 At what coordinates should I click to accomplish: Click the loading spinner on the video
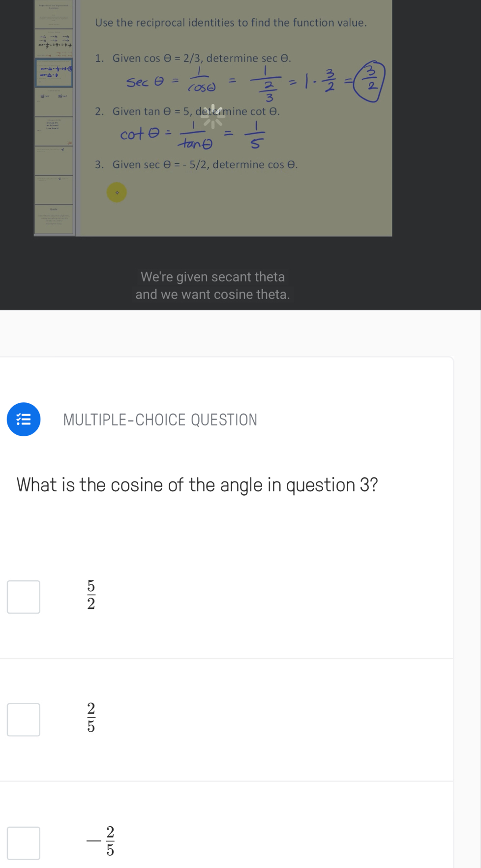pos(212,117)
